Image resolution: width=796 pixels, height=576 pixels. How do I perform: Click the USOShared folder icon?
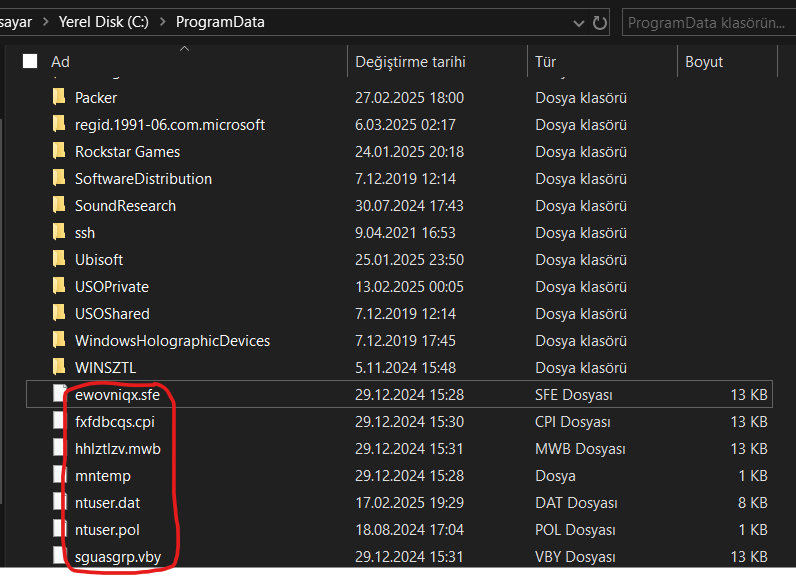click(x=59, y=313)
